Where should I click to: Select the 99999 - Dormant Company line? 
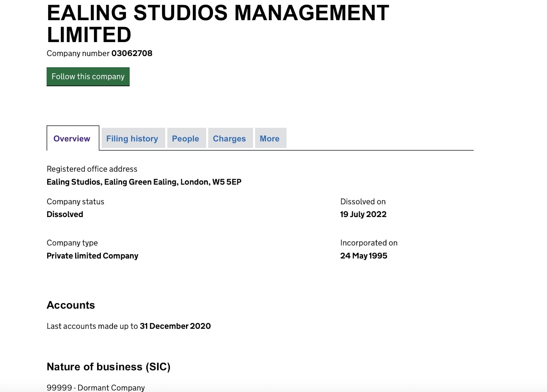click(96, 388)
